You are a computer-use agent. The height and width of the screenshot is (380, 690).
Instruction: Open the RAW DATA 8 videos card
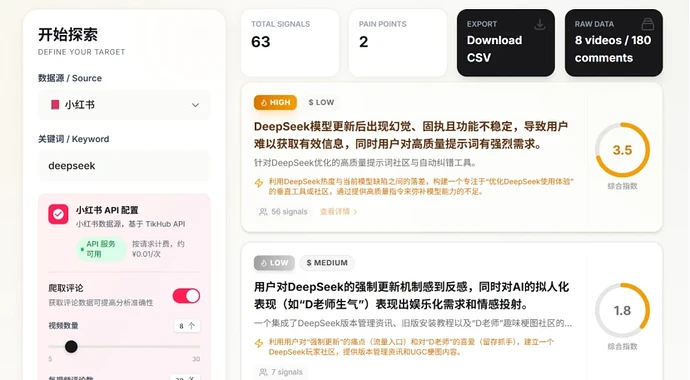click(x=613, y=43)
